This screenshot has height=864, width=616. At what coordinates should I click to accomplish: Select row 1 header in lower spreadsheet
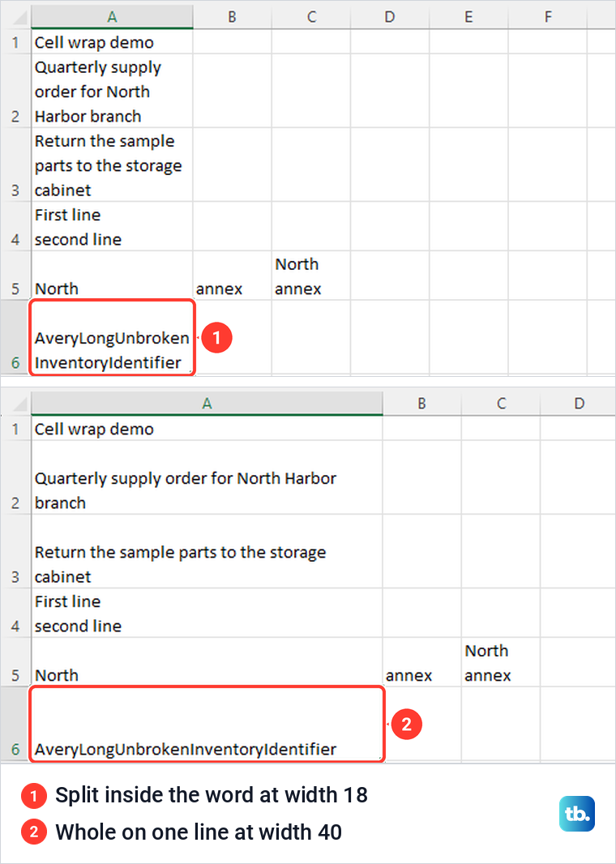[15, 428]
